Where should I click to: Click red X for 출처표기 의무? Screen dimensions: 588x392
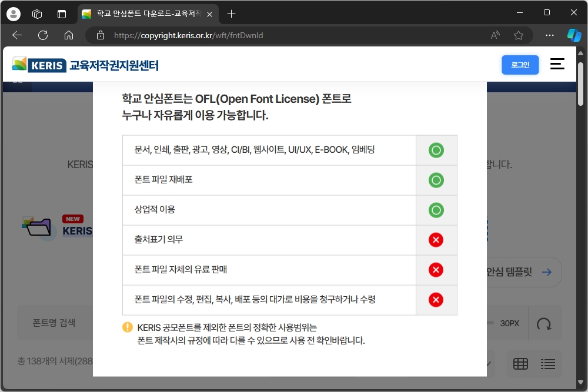(x=436, y=240)
